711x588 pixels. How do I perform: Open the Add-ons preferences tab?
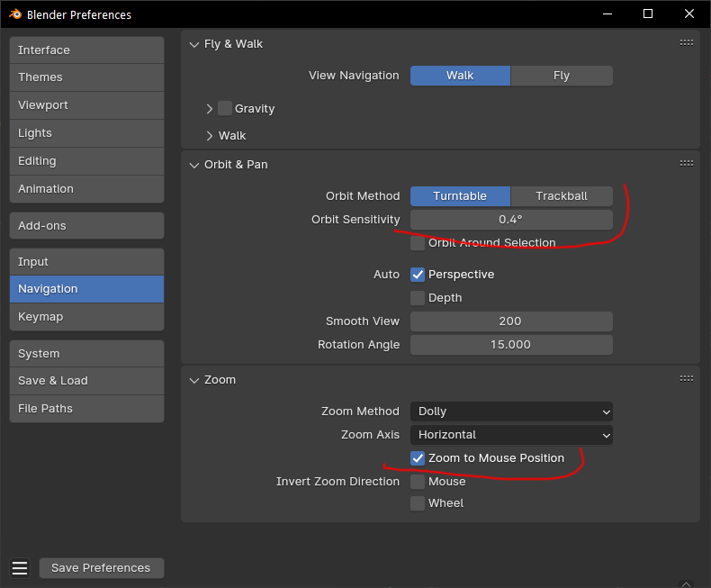point(86,225)
